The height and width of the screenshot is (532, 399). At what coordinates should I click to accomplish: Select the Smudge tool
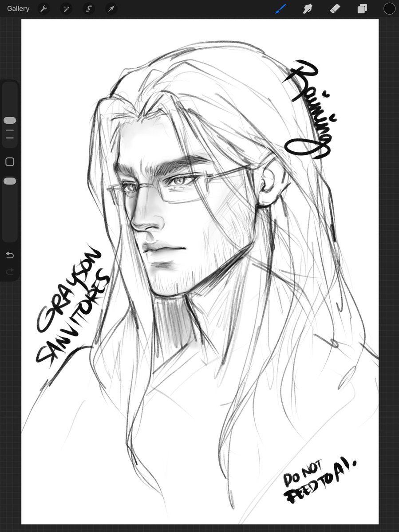308,8
